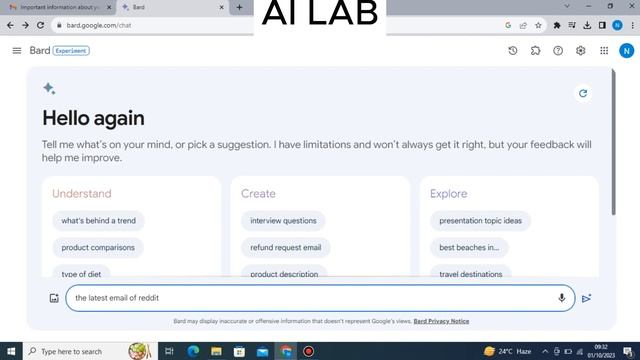Open the taskbar clock and date

click(601, 351)
